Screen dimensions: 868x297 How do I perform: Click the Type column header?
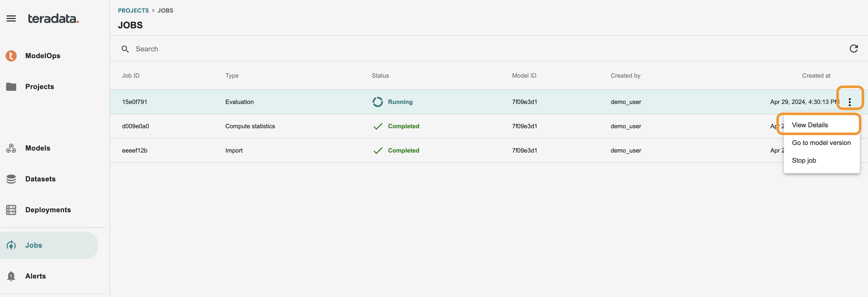(x=232, y=76)
